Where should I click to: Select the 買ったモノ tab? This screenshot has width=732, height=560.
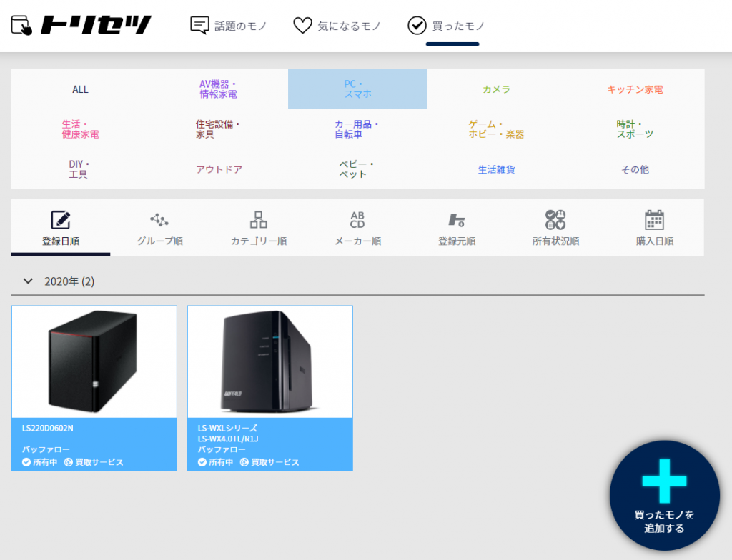446,26
